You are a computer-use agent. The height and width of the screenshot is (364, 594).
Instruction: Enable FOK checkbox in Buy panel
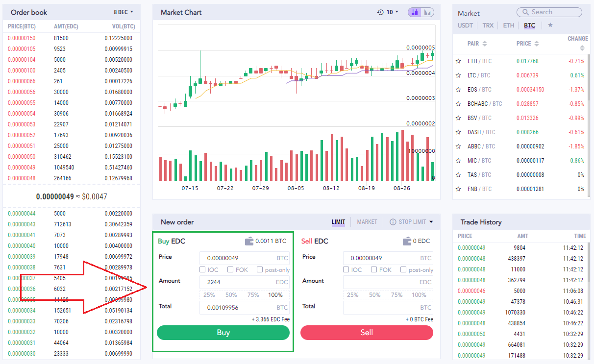(x=230, y=269)
